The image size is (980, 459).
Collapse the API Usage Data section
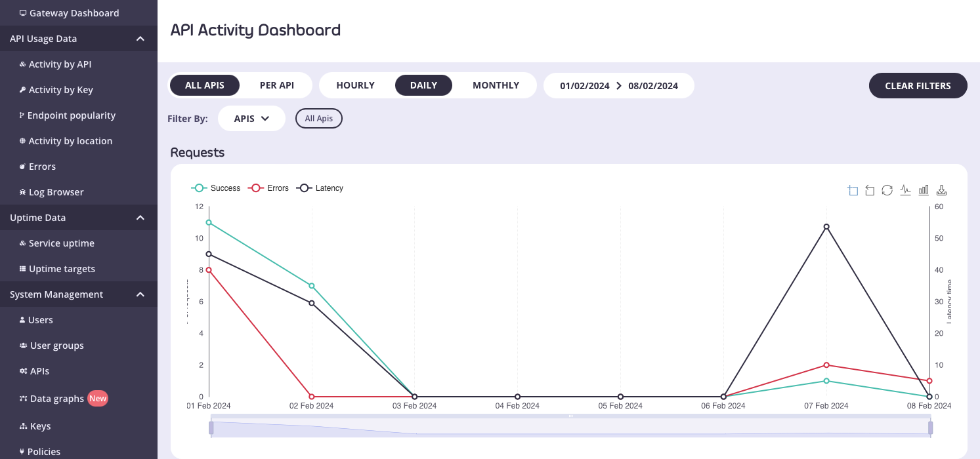[x=140, y=39]
